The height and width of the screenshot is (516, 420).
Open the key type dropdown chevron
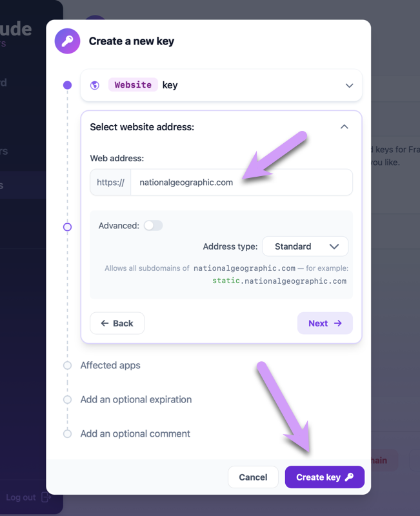click(x=349, y=85)
